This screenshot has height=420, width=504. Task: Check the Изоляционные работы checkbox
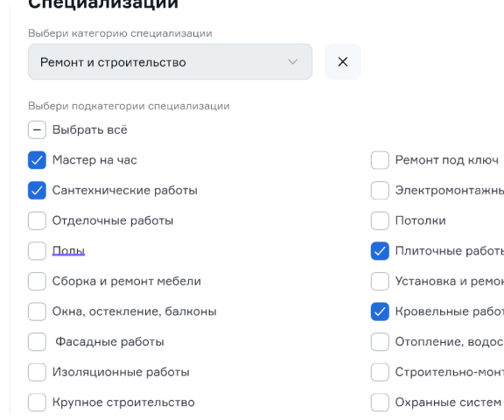pos(37,372)
